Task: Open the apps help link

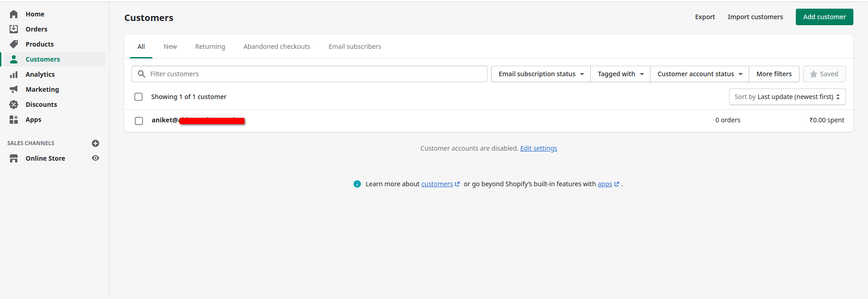Action: pyautogui.click(x=605, y=184)
